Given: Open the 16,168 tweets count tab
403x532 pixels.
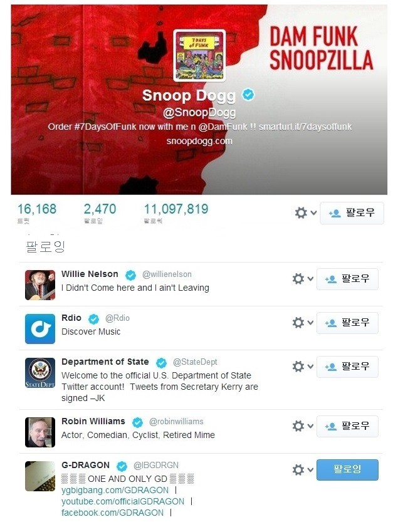Looking at the screenshot, I should point(36,213).
